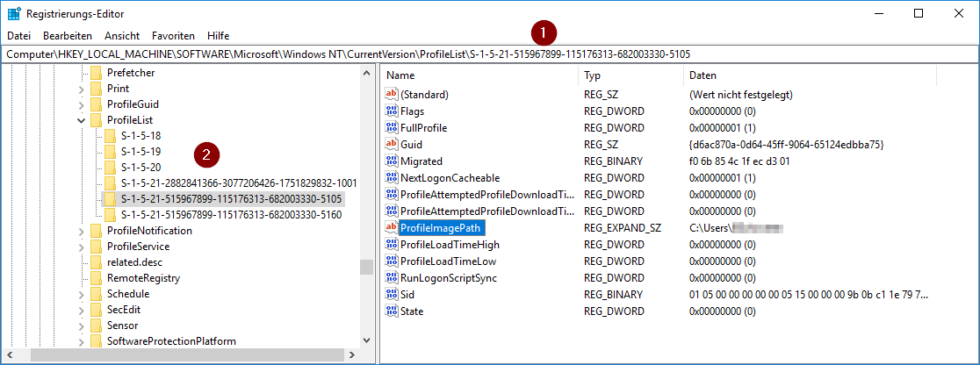Expand the ProfileNotification key
Viewport: 980px width, 365px height.
(x=82, y=231)
